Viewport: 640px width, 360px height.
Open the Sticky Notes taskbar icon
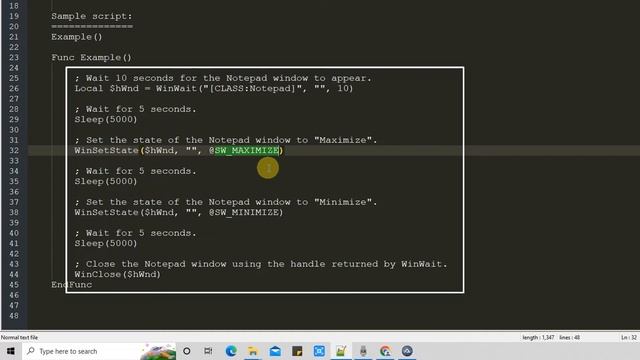pos(297,351)
